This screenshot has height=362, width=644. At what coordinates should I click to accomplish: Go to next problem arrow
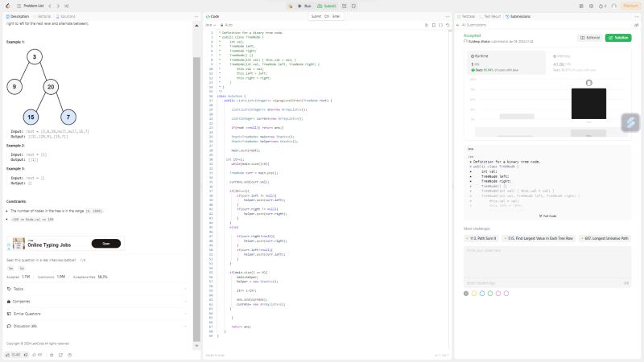pos(58,6)
